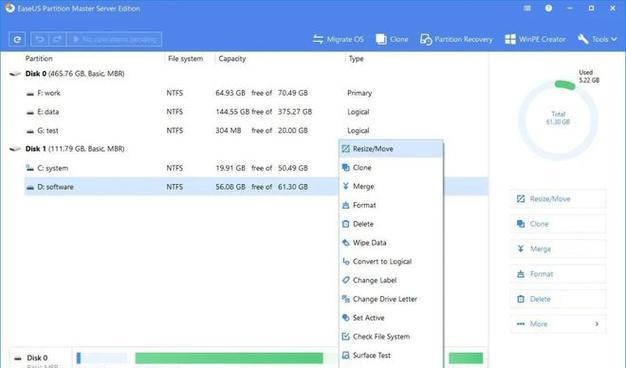Click the Delete button in the right panel
The width and height of the screenshot is (626, 368).
click(558, 299)
